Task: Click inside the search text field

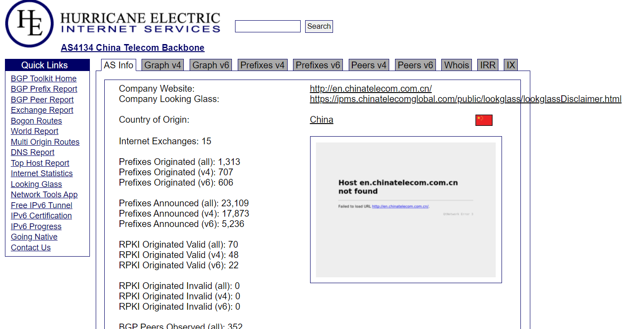Action: pos(267,27)
